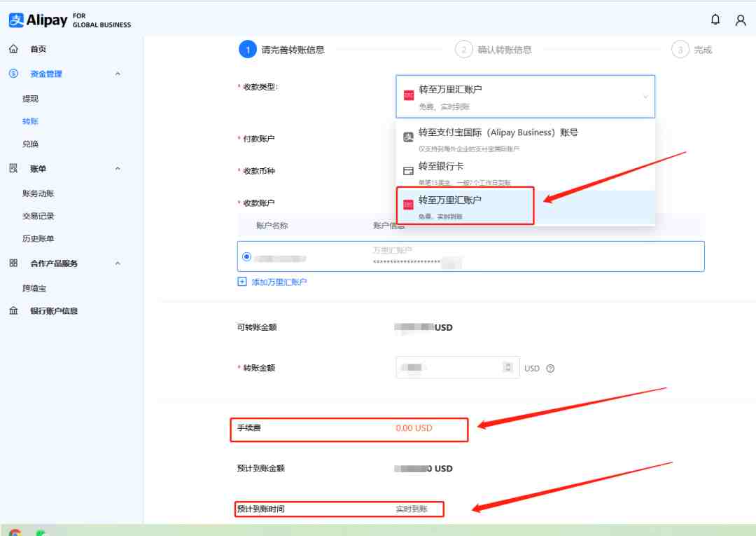Open the 收款类型 combo box
Image resolution: width=756 pixels, height=536 pixels.
click(x=525, y=97)
